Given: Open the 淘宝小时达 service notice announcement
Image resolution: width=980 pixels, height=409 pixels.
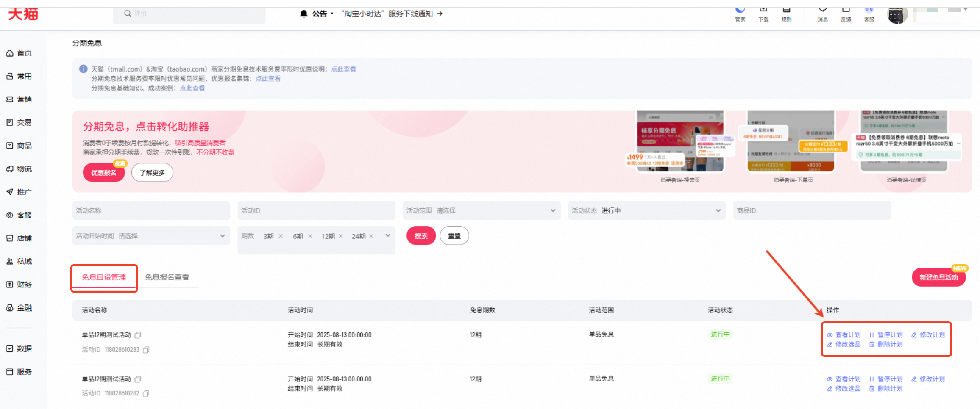Looking at the screenshot, I should coord(392,14).
